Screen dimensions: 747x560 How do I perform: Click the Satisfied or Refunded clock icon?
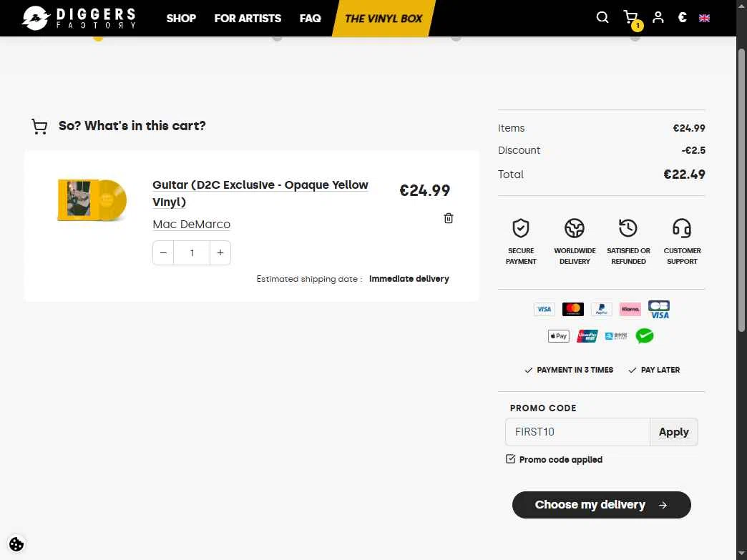pos(628,228)
